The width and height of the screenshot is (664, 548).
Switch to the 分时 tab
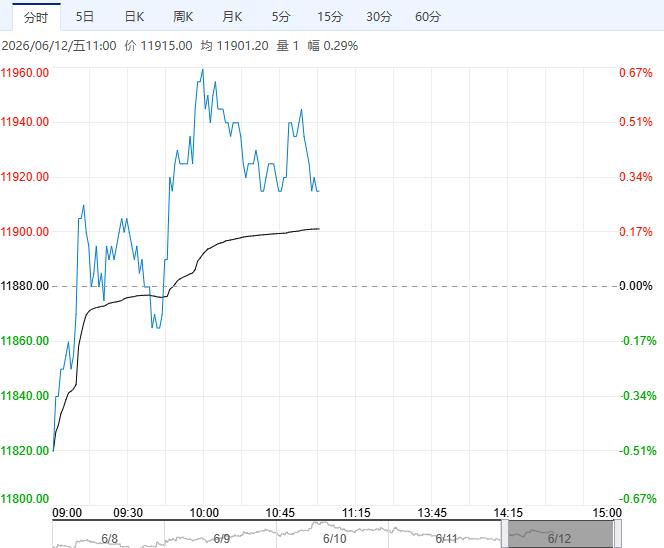point(36,17)
